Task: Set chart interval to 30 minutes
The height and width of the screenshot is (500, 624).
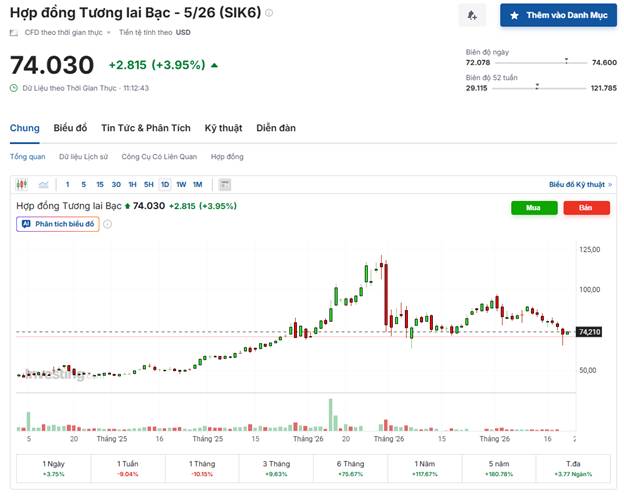Action: 116,184
